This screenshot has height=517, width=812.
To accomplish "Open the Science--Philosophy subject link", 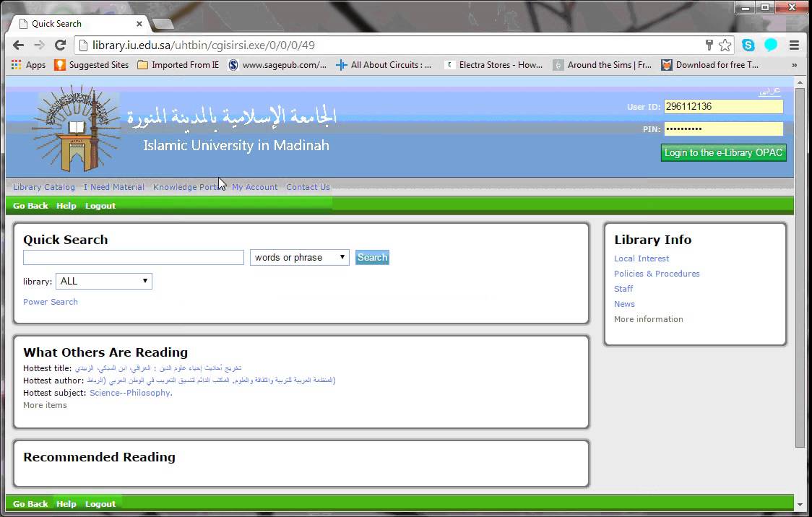I will point(131,393).
